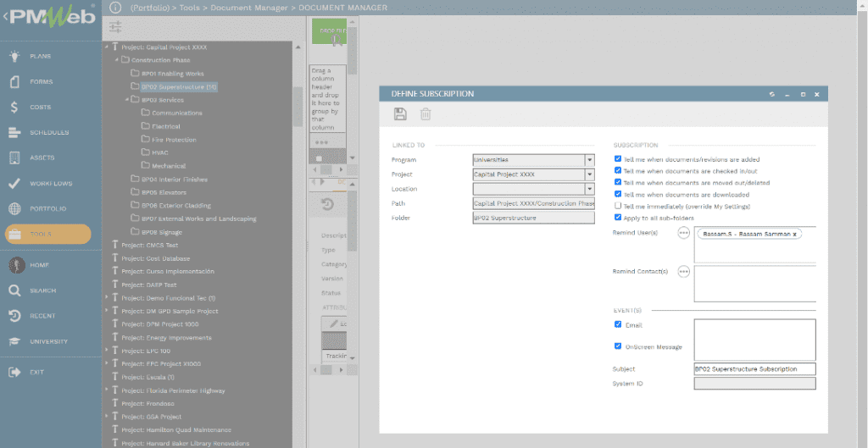868x448 pixels.
Task: Toggle 'Tell me when documents are moved out/deleted'
Action: [x=618, y=182]
